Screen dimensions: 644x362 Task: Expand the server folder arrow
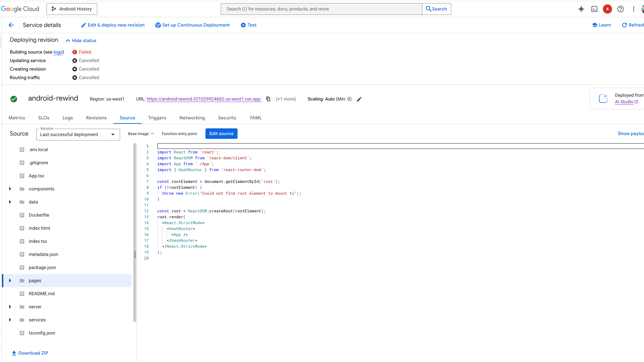tap(10, 307)
